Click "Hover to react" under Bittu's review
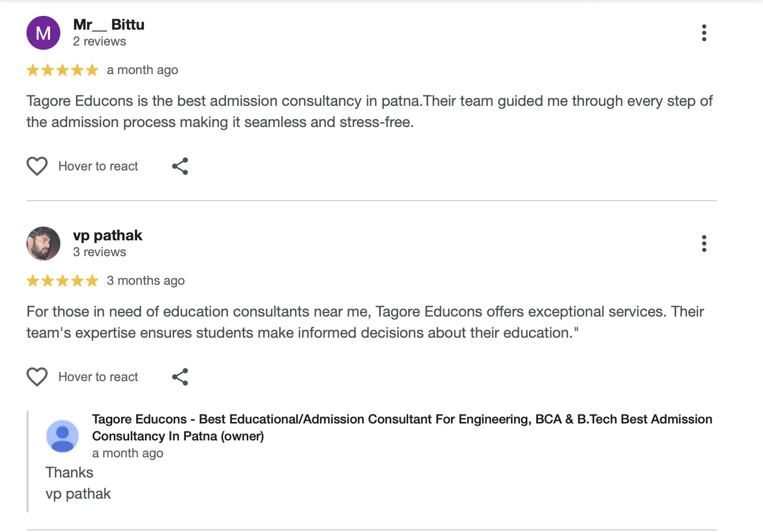 click(x=98, y=166)
